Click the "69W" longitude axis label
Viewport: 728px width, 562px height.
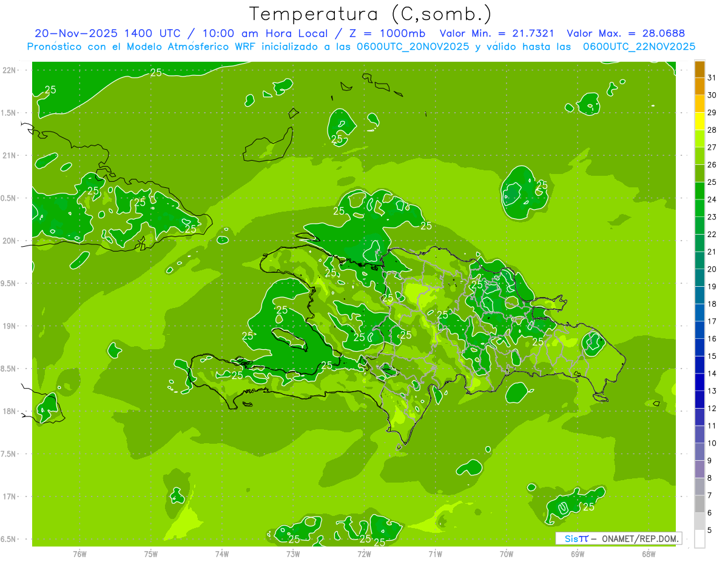pos(578,554)
